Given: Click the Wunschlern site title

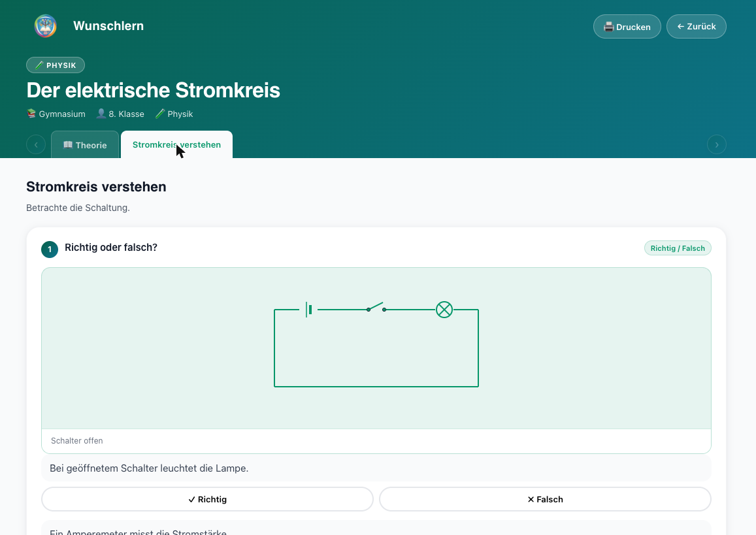Looking at the screenshot, I should pos(108,26).
